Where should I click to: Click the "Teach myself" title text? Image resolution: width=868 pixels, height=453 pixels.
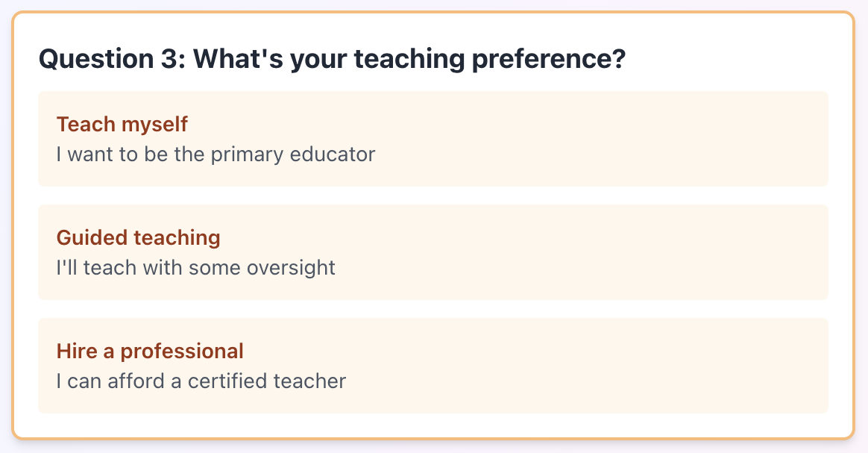(x=122, y=124)
